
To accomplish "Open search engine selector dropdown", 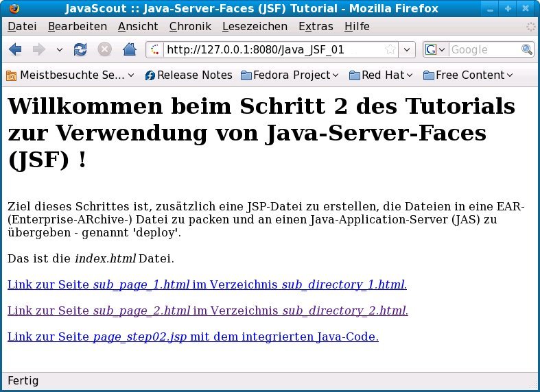I will tap(436, 49).
